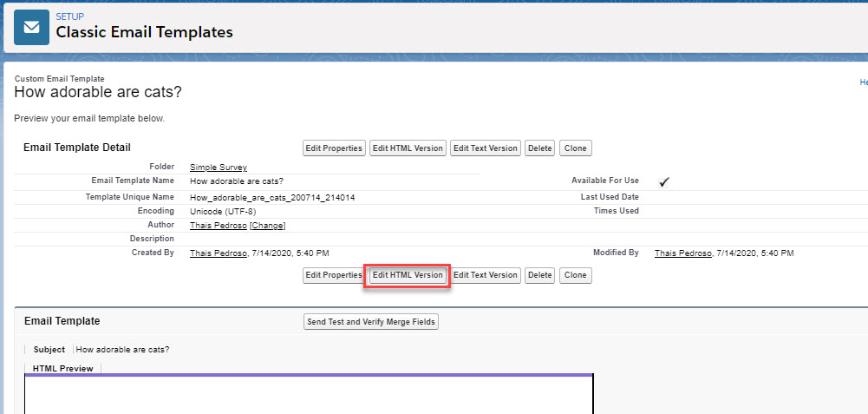Click top Delete button

click(539, 148)
